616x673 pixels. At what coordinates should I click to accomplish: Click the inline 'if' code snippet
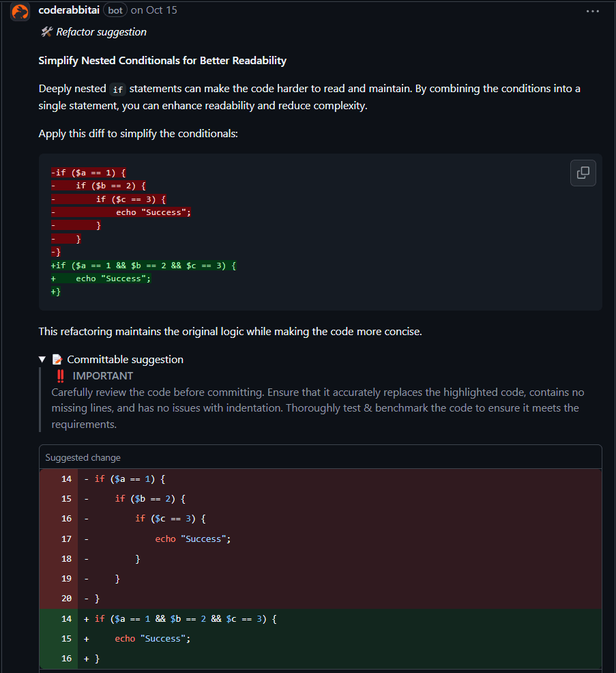[x=118, y=89]
